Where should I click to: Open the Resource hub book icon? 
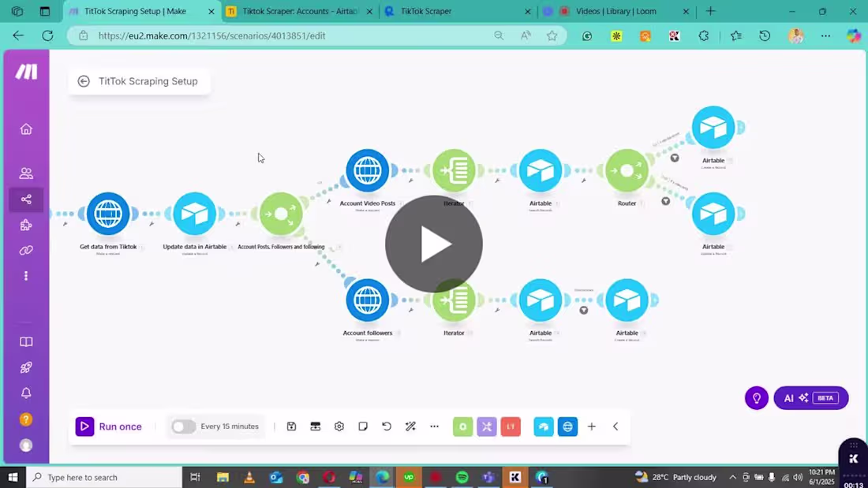pyautogui.click(x=26, y=341)
